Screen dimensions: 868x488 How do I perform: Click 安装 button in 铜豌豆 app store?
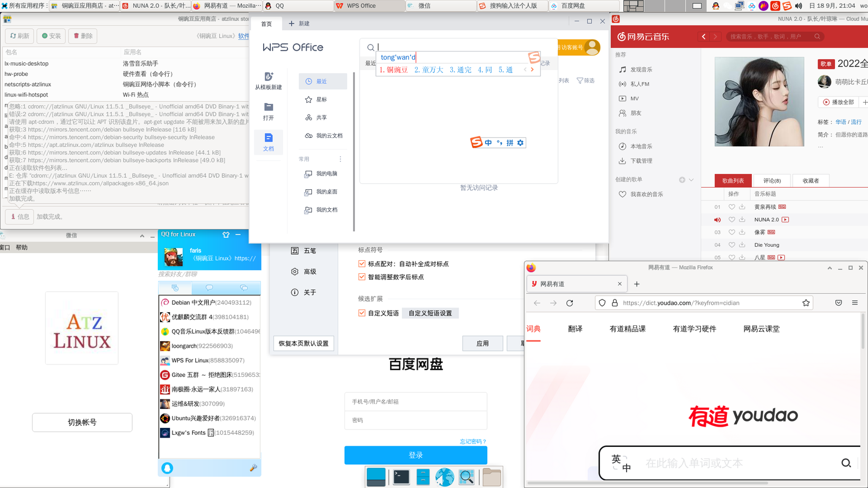point(52,36)
